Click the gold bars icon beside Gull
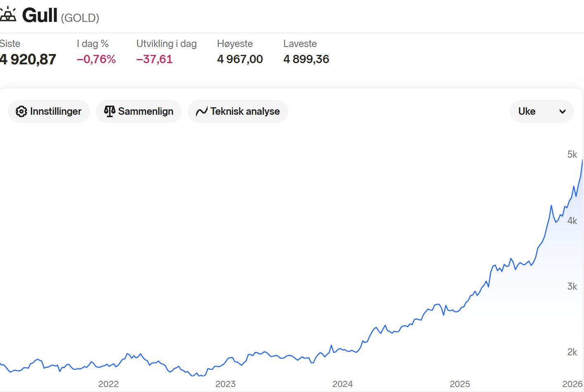The height and width of the screenshot is (392, 584). (x=7, y=14)
